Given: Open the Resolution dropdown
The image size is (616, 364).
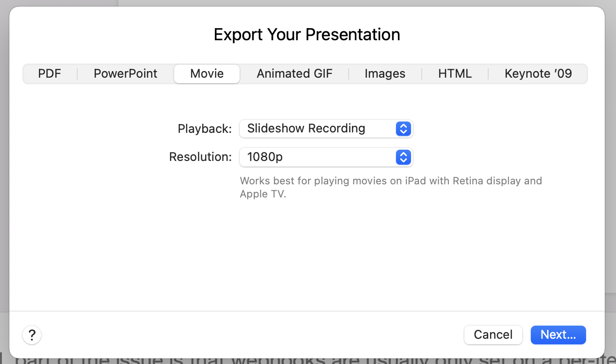Looking at the screenshot, I should (x=326, y=157).
